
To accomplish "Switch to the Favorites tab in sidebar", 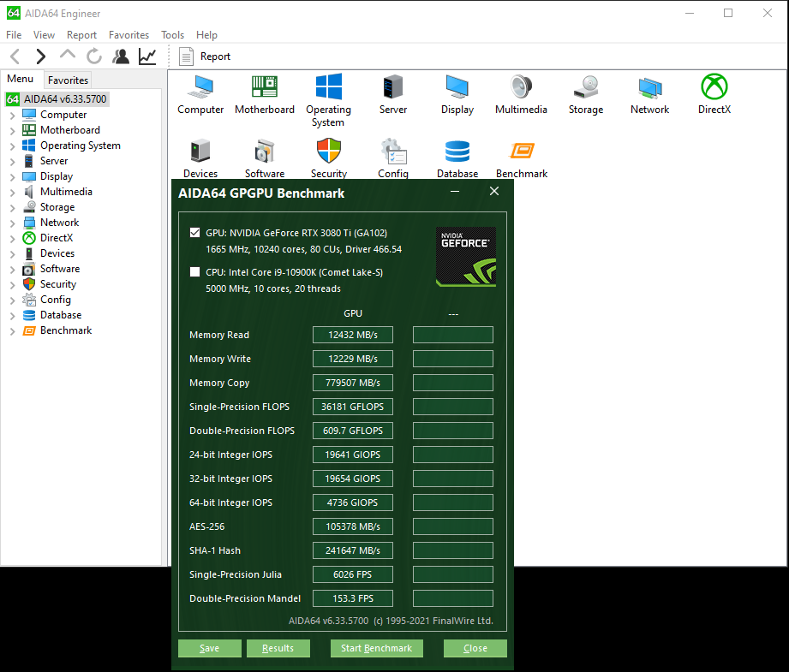I will click(68, 80).
